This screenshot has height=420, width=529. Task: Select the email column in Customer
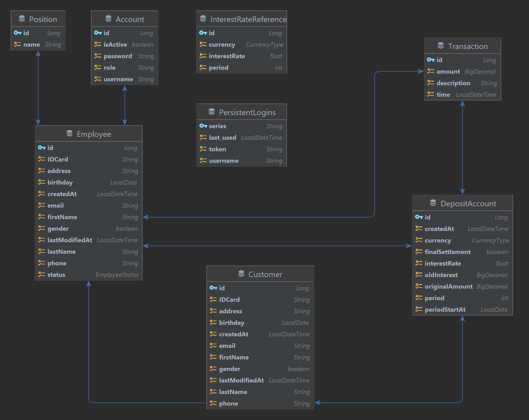click(x=260, y=346)
